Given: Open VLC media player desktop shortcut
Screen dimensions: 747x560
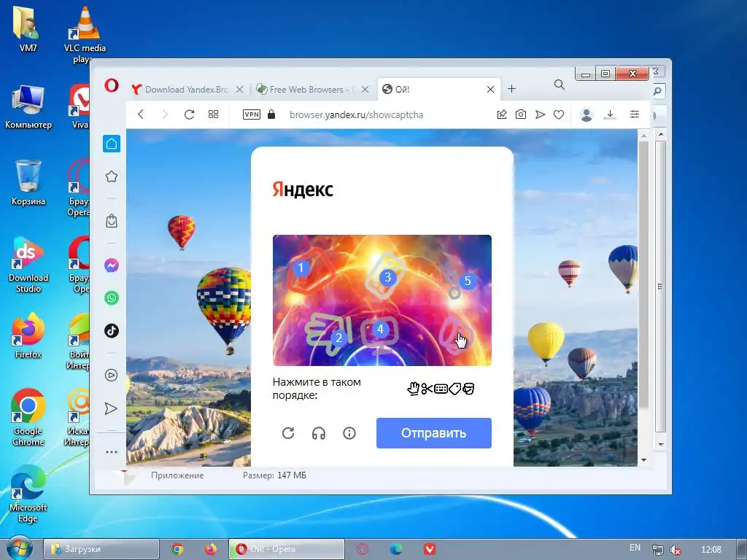Looking at the screenshot, I should pyautogui.click(x=85, y=36).
